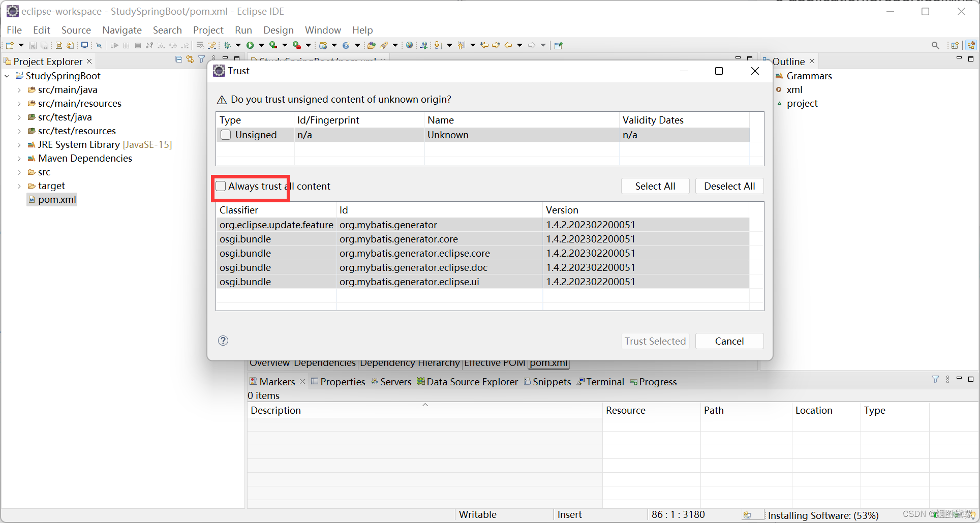The width and height of the screenshot is (980, 523).
Task: Toggle Link with Editor in Project Explorer
Action: (x=190, y=59)
